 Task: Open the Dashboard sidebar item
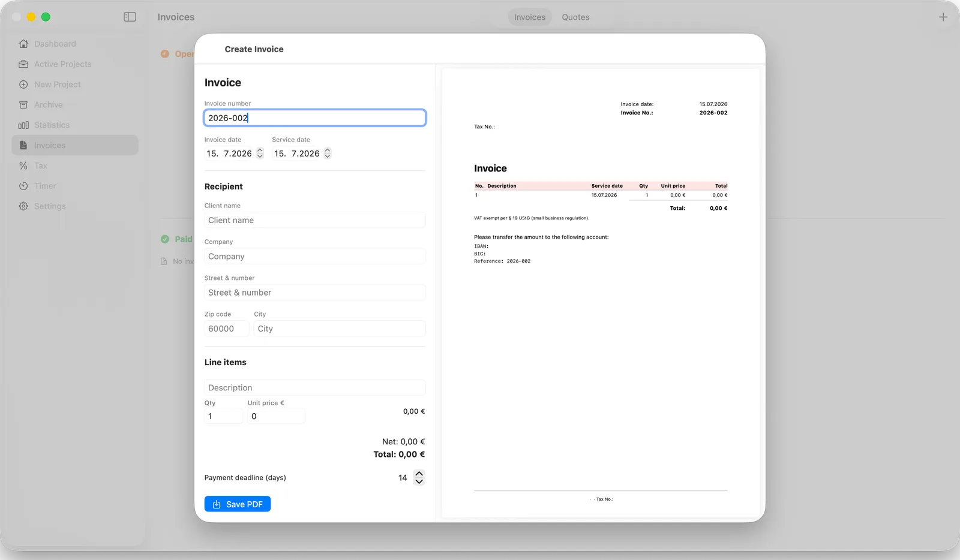75,44
